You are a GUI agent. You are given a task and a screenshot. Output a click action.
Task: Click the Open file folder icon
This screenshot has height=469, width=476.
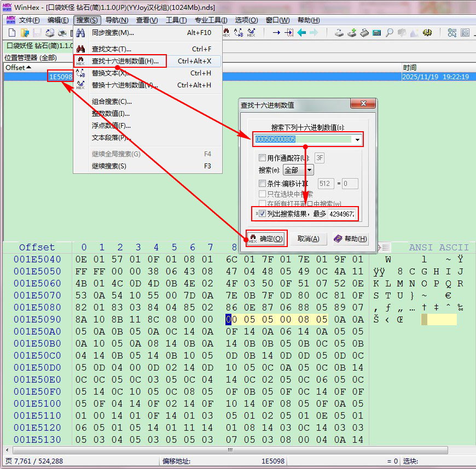(x=24, y=33)
